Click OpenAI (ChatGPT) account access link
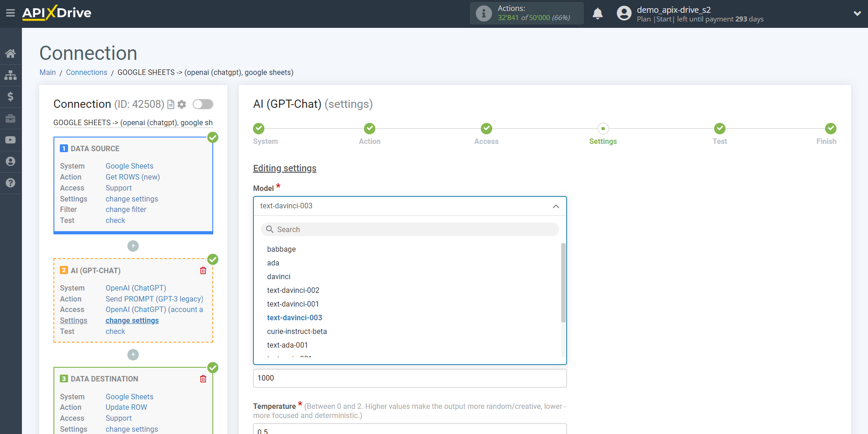 [x=154, y=309]
